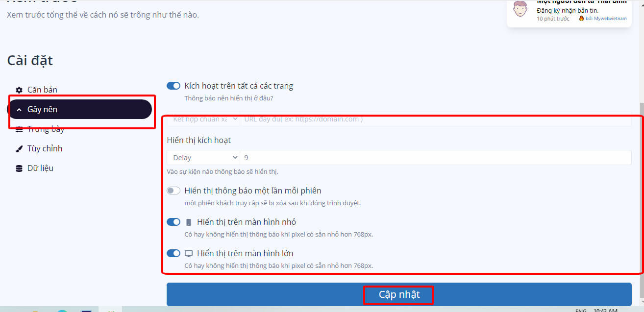
Task: Disable Hiển thị trên màn hình nhỏ switch
Action: click(173, 222)
